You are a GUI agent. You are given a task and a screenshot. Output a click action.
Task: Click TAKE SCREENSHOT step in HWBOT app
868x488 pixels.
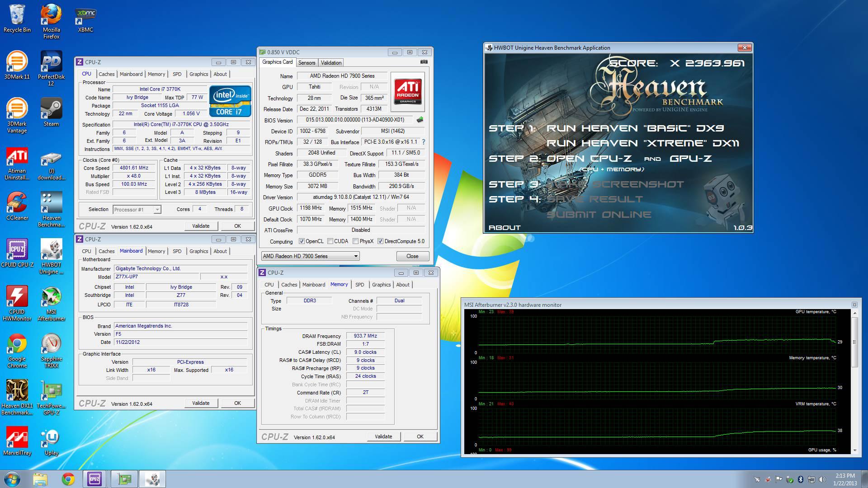pyautogui.click(x=615, y=184)
